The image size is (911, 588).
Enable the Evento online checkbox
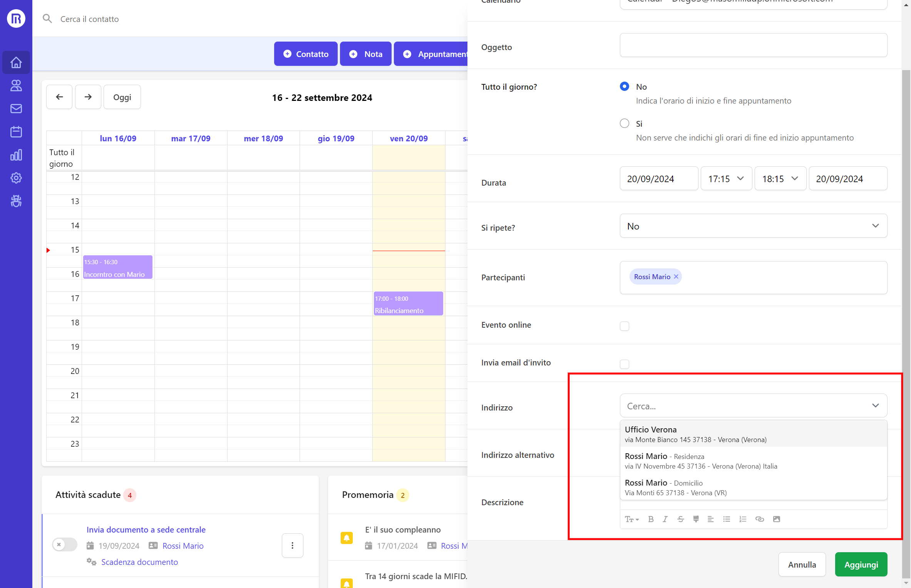click(625, 326)
